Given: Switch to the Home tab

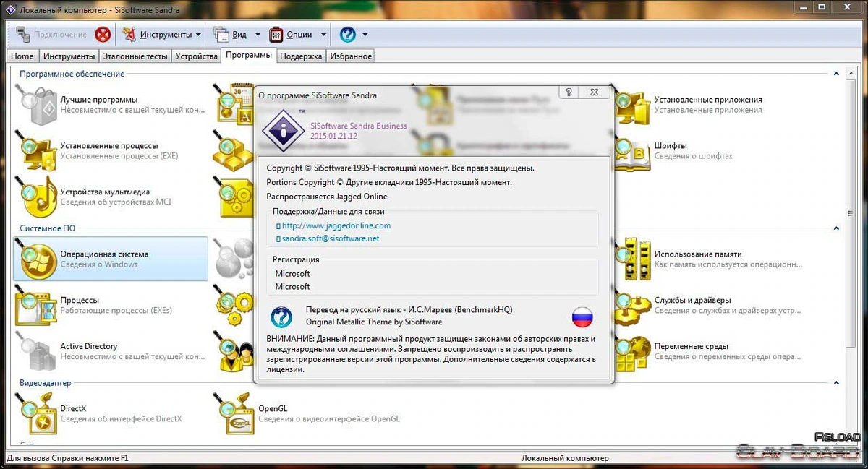Looking at the screenshot, I should [x=22, y=56].
